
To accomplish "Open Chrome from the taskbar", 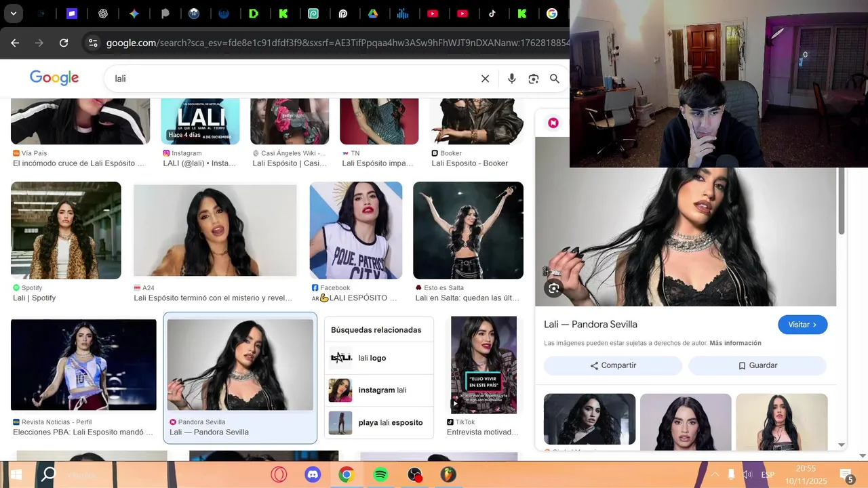I will pyautogui.click(x=347, y=474).
